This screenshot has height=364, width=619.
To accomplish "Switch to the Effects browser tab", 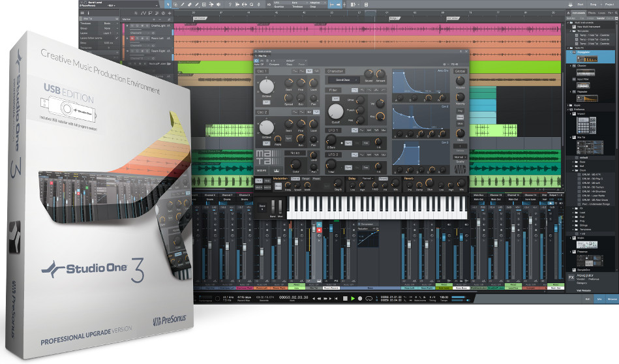I will pos(592,13).
